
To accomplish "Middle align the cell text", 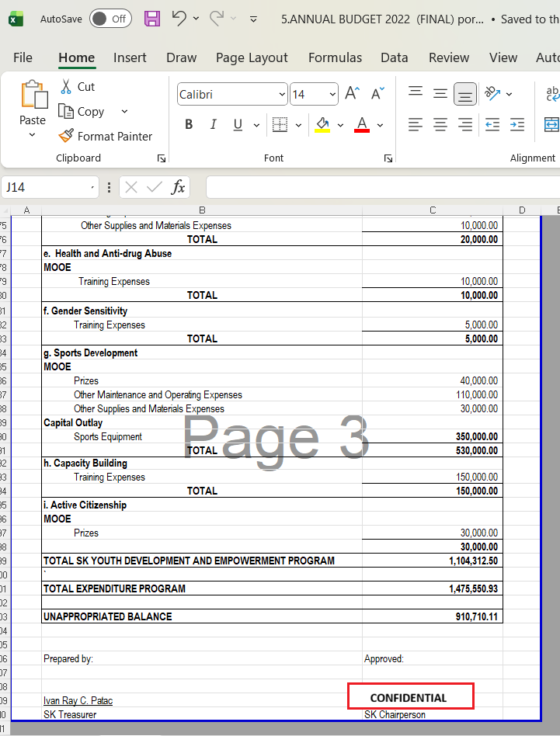I will pyautogui.click(x=440, y=93).
